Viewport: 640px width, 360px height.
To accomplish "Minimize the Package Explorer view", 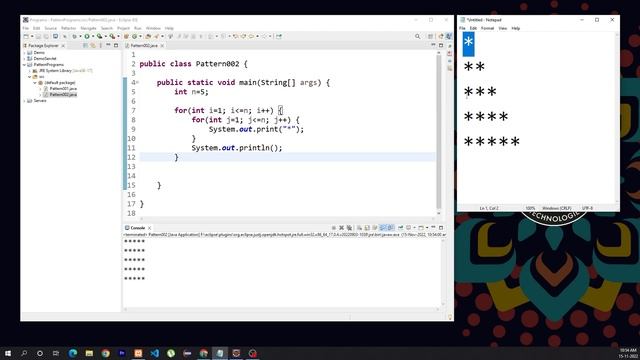I will click(108, 45).
